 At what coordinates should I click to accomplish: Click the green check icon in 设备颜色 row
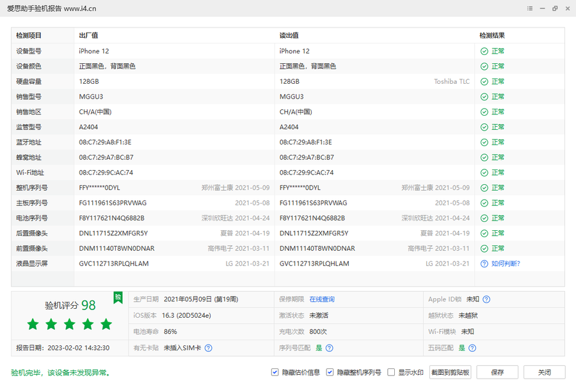click(x=484, y=67)
